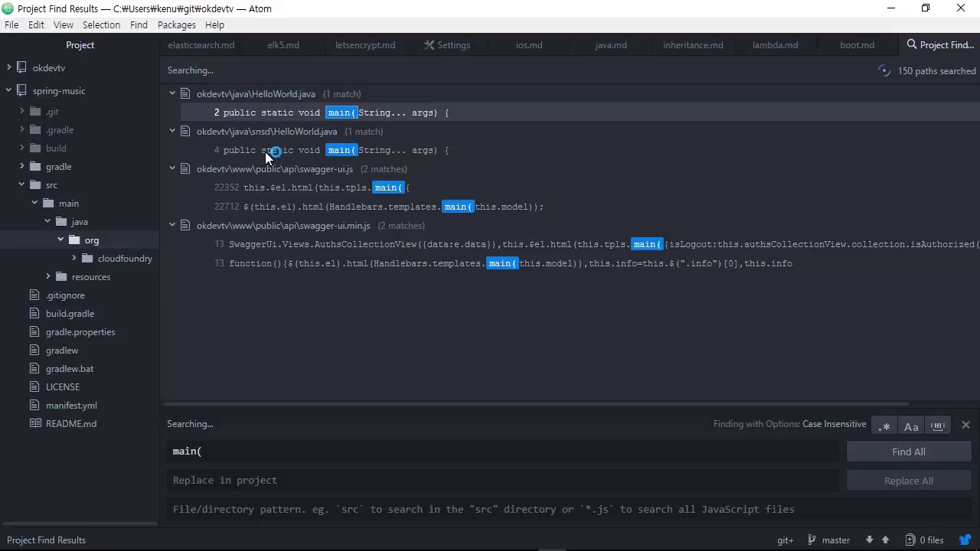The image size is (980, 551).
Task: Focus the search field containing main(
Action: (x=502, y=452)
